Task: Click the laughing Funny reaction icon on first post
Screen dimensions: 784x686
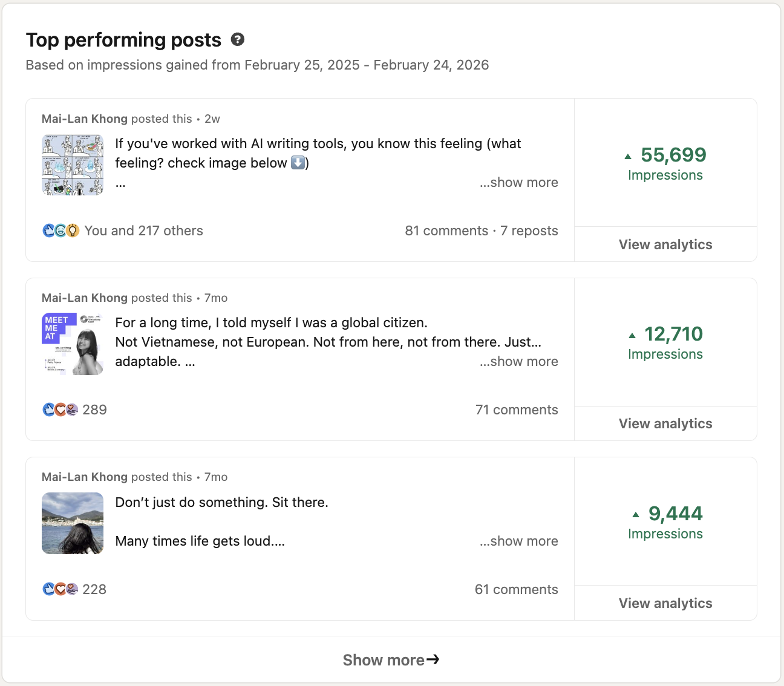Action: [x=60, y=230]
